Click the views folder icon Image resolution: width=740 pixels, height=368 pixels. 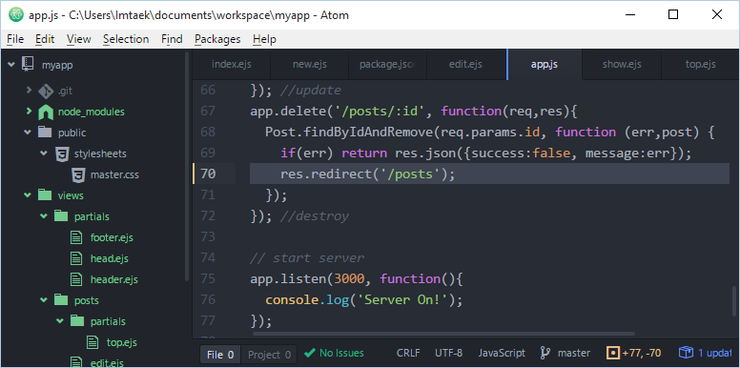pyautogui.click(x=45, y=195)
